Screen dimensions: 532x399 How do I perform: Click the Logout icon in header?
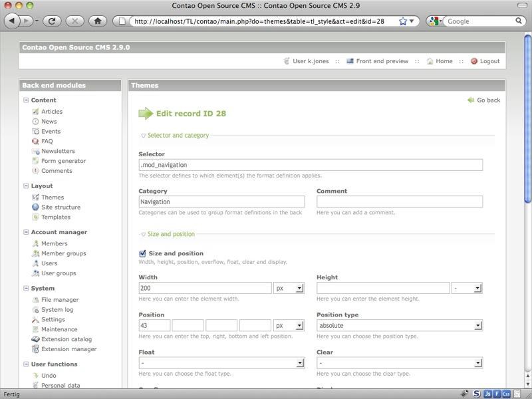pos(474,61)
